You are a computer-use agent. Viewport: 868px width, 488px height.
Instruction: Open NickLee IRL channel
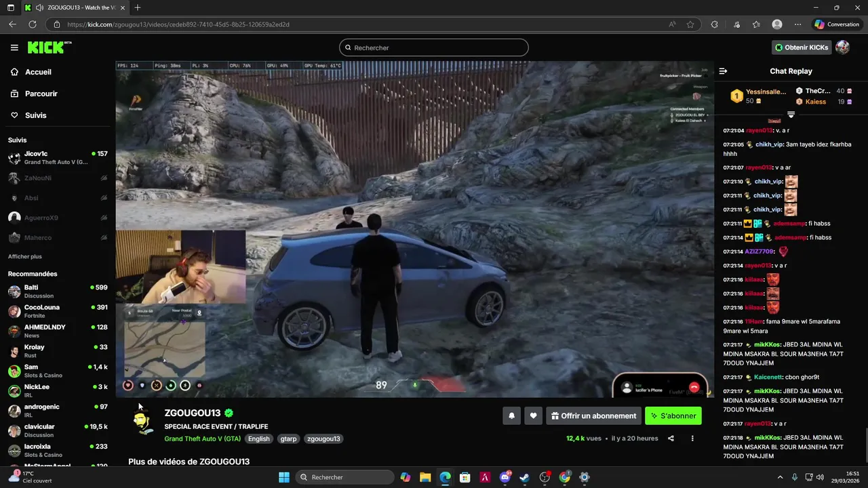point(58,390)
